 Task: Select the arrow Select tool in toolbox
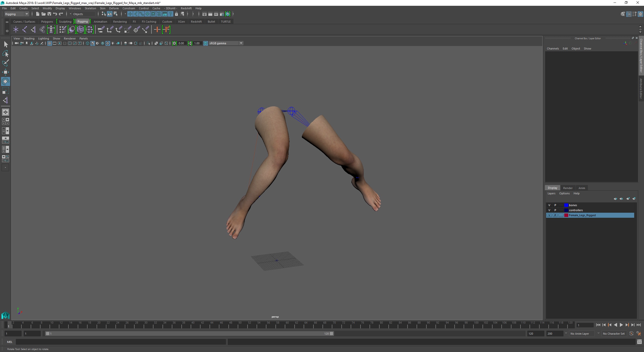pos(6,45)
